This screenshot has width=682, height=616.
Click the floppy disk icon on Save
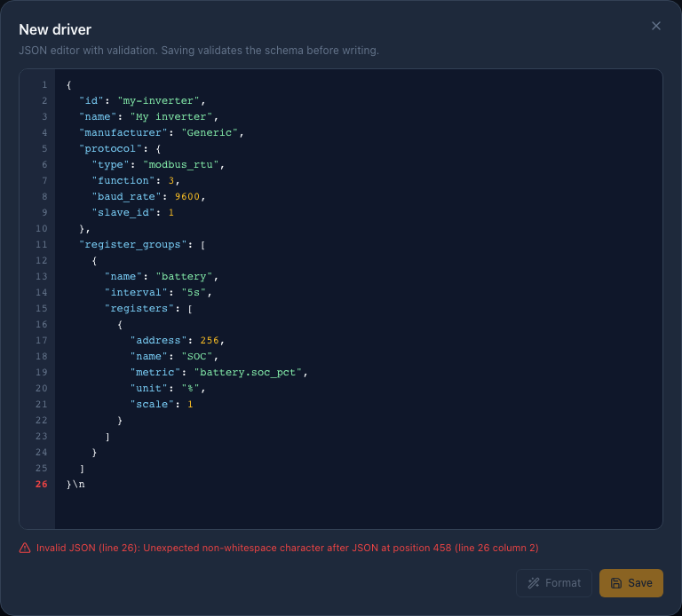[616, 583]
